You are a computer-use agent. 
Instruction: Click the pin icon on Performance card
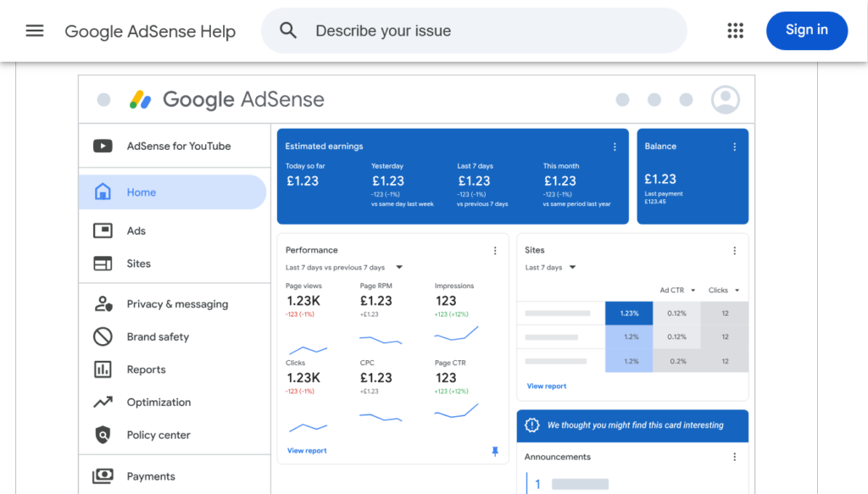495,452
